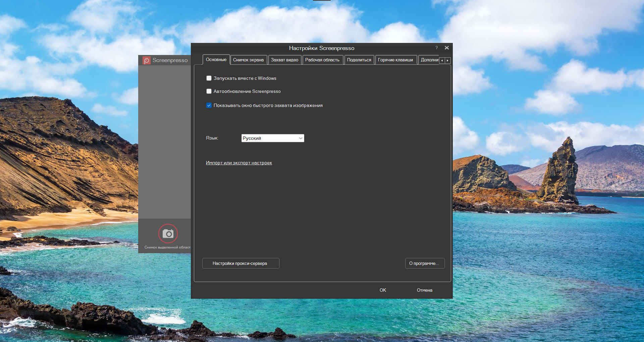Click the camera capture region icon
The image size is (644, 342).
pos(168,233)
